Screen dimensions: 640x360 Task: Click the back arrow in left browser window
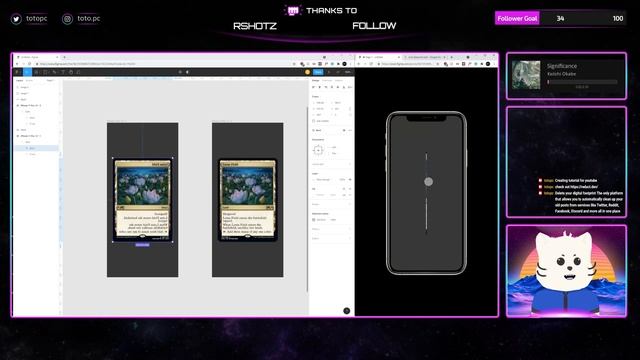tap(17, 64)
